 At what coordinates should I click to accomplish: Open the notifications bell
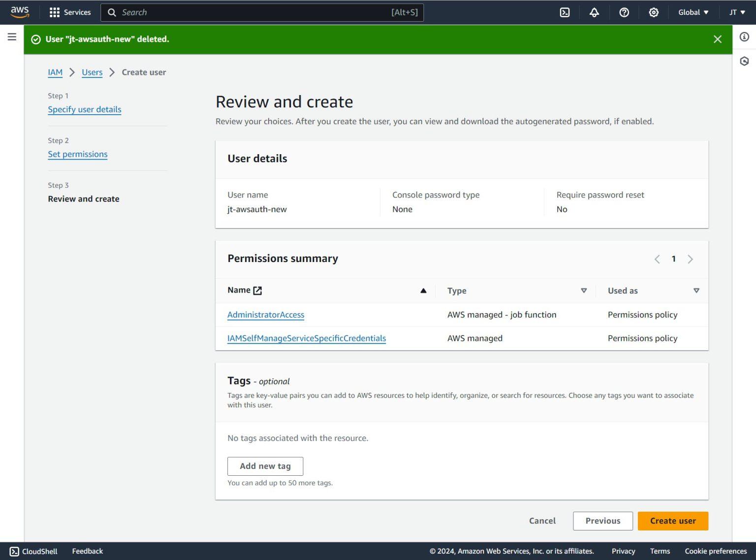point(594,12)
